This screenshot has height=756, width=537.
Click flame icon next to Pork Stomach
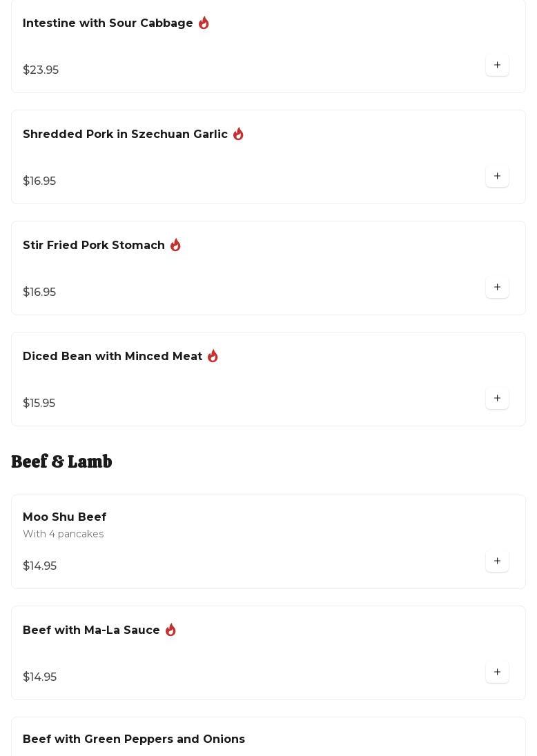tap(175, 245)
